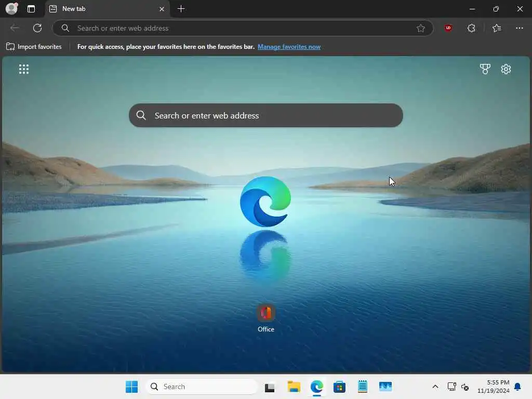Viewport: 532px width, 399px height.
Task: Focus the top address bar
Action: pos(243,28)
